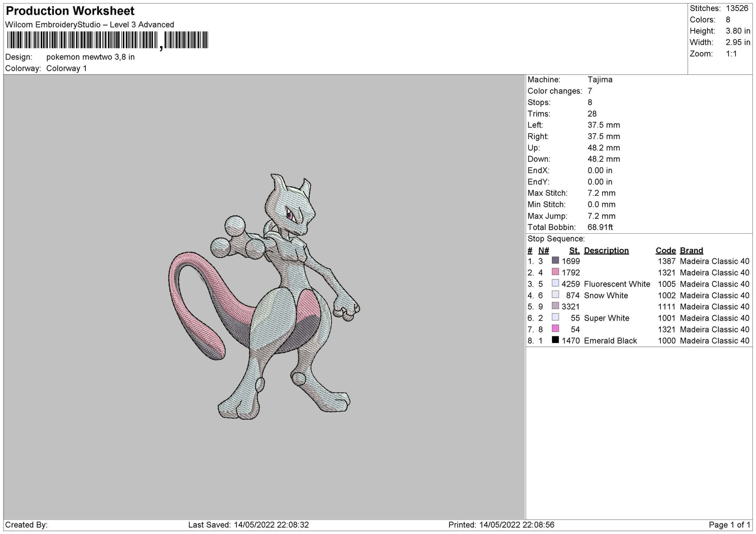Click the Total Bobbin value 68.91ft

click(600, 228)
